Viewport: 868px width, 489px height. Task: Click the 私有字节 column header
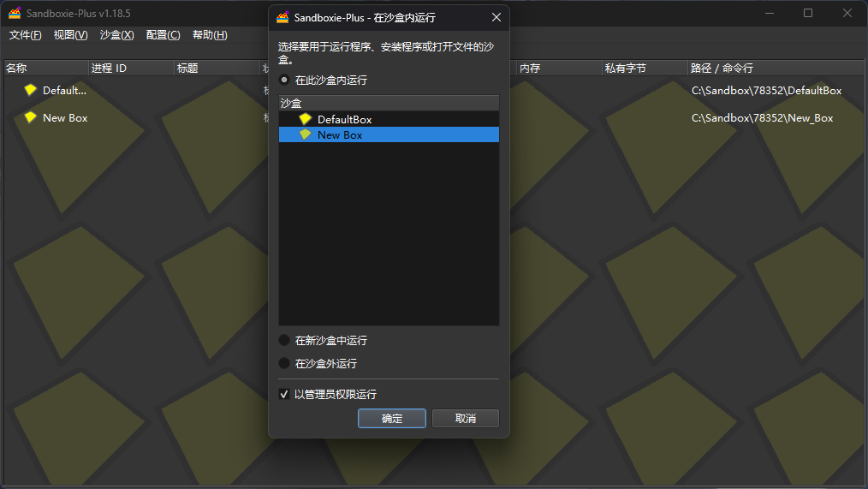pos(645,69)
